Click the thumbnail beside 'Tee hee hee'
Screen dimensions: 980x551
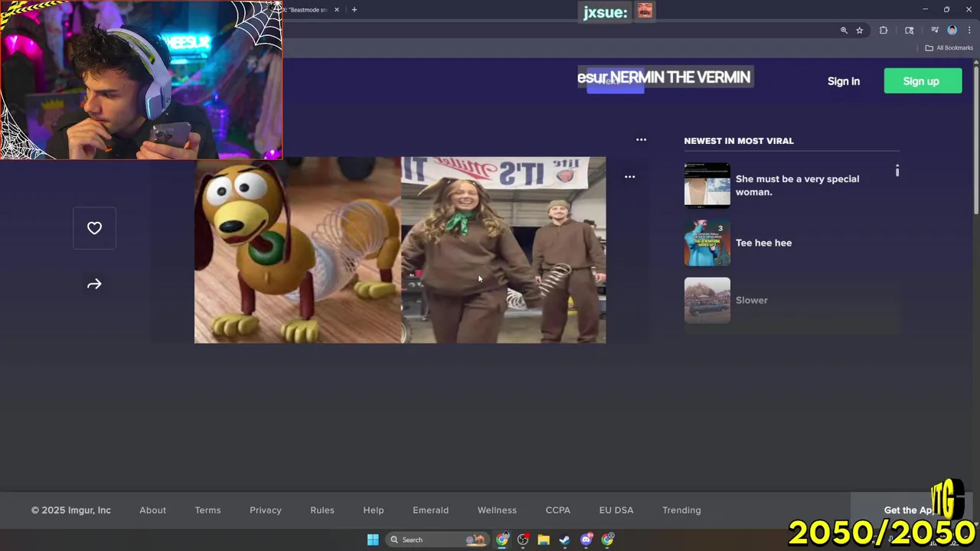point(707,243)
